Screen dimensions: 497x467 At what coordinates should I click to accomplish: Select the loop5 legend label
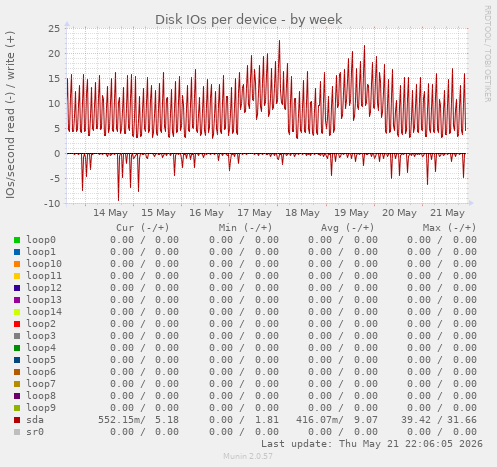point(41,360)
